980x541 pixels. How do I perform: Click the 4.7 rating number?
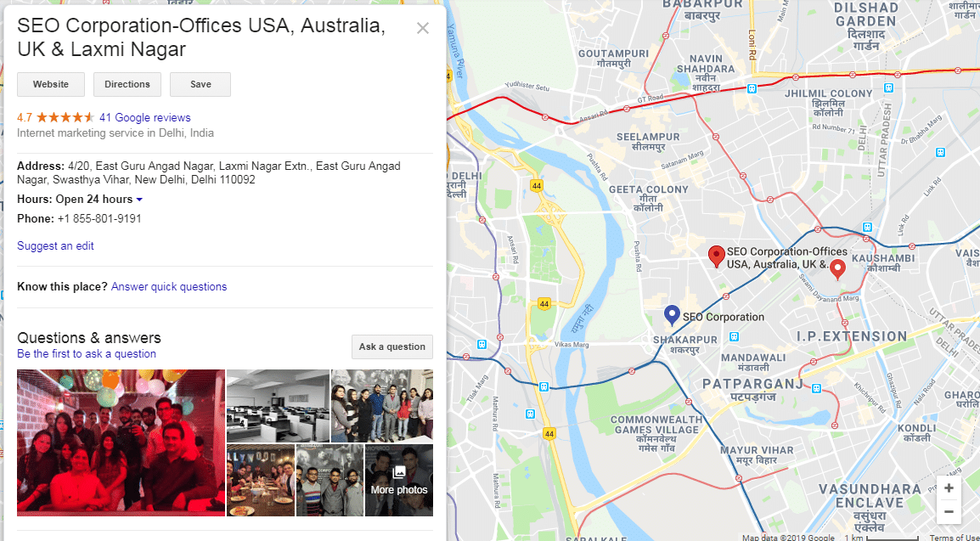[25, 117]
